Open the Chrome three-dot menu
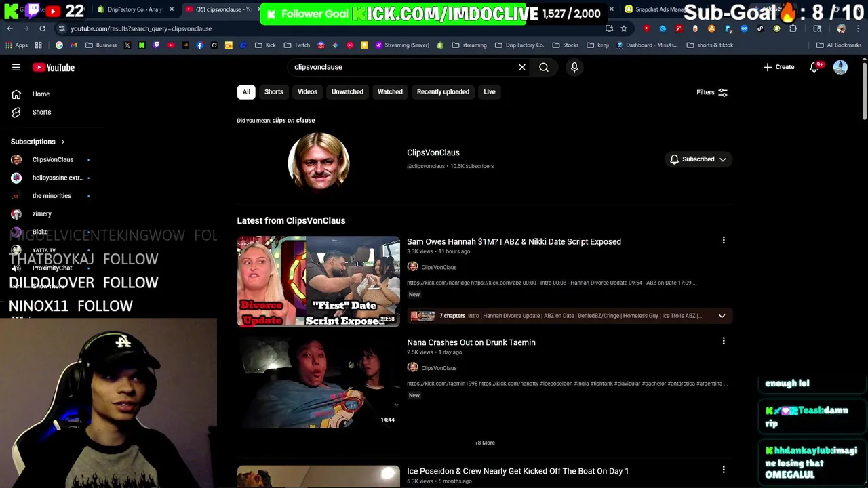Image resolution: width=868 pixels, height=488 pixels. [x=857, y=28]
